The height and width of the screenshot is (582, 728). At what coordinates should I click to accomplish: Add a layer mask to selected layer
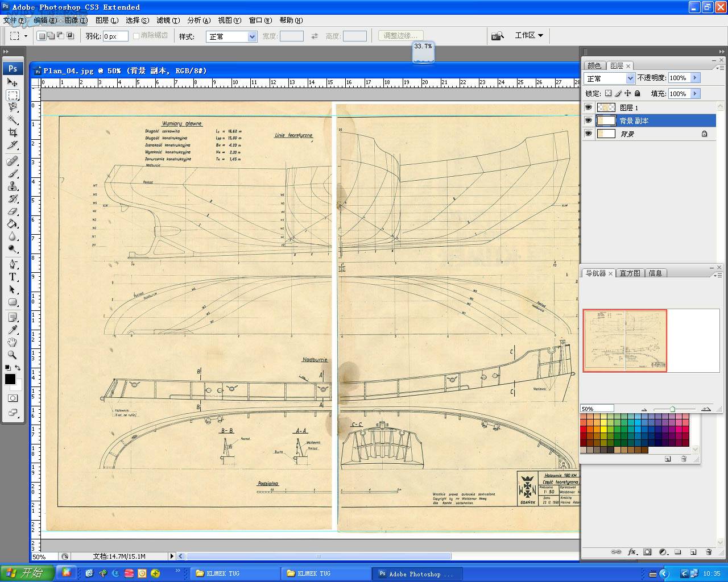pyautogui.click(x=647, y=552)
